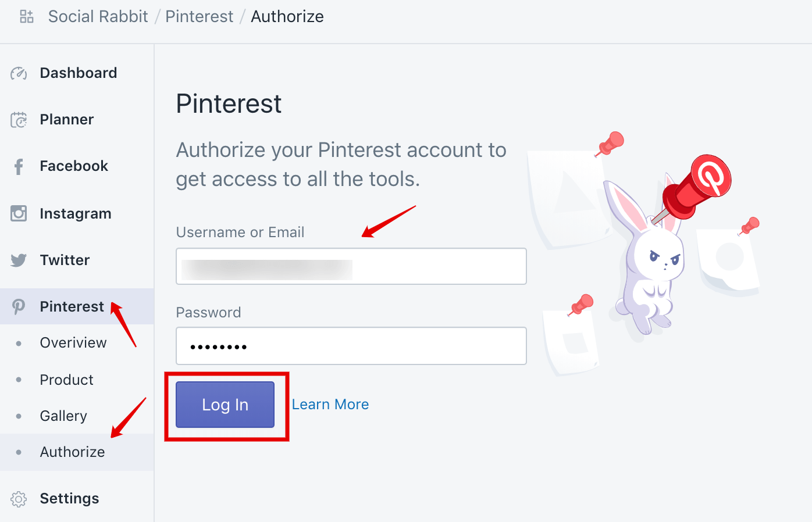Click the Facebook icon in the sidebar
This screenshot has height=522, width=812.
pyautogui.click(x=18, y=166)
